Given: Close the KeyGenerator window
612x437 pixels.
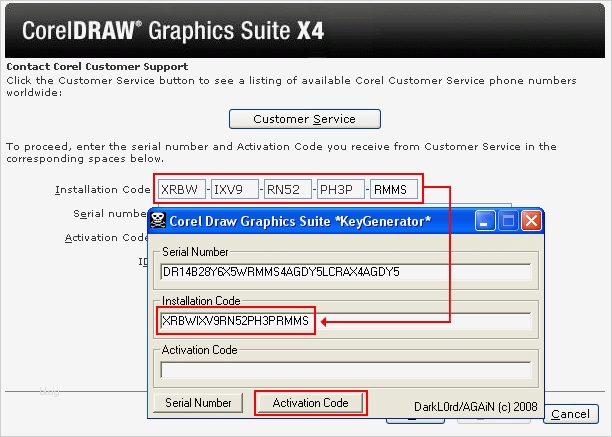Looking at the screenshot, I should pos(532,221).
